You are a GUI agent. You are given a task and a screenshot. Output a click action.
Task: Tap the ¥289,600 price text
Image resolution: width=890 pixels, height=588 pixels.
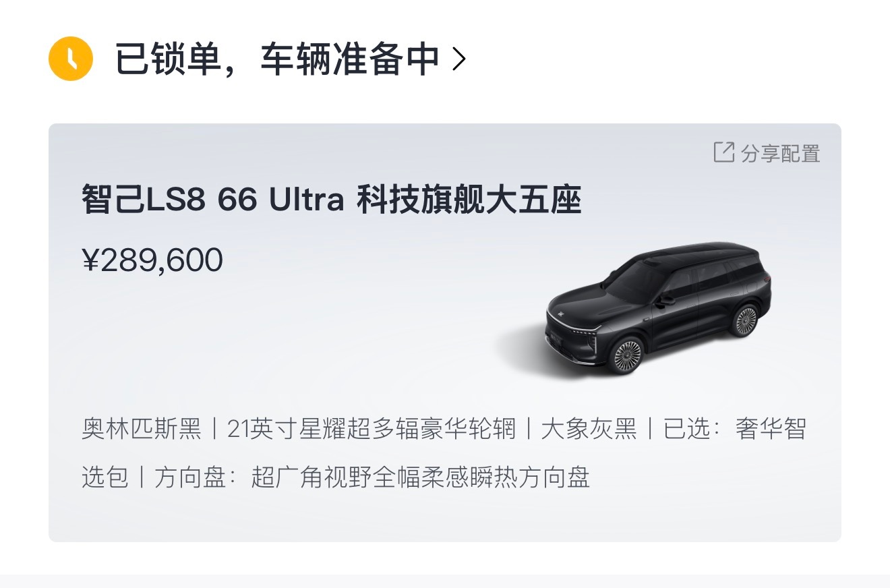point(152,260)
